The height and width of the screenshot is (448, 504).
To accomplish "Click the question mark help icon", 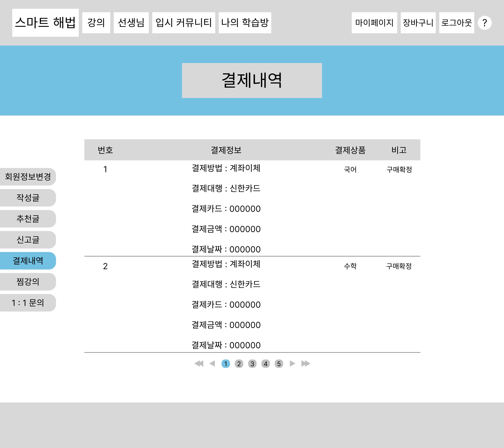I will pyautogui.click(x=484, y=23).
